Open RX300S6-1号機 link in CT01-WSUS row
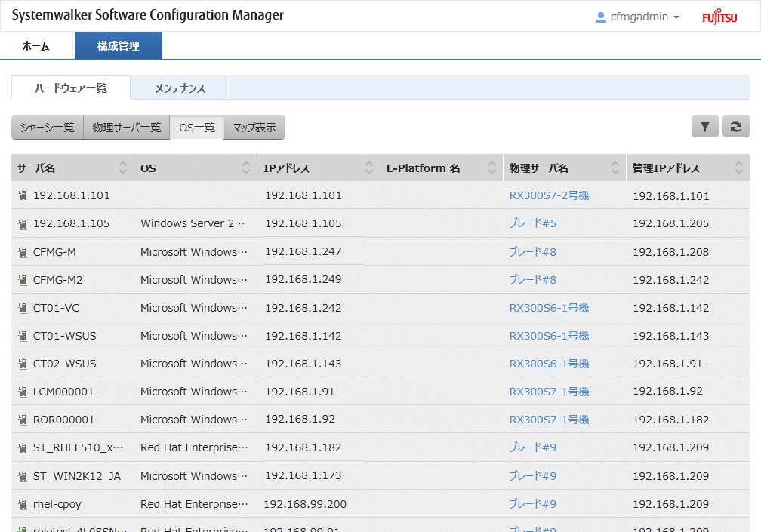 tap(549, 336)
